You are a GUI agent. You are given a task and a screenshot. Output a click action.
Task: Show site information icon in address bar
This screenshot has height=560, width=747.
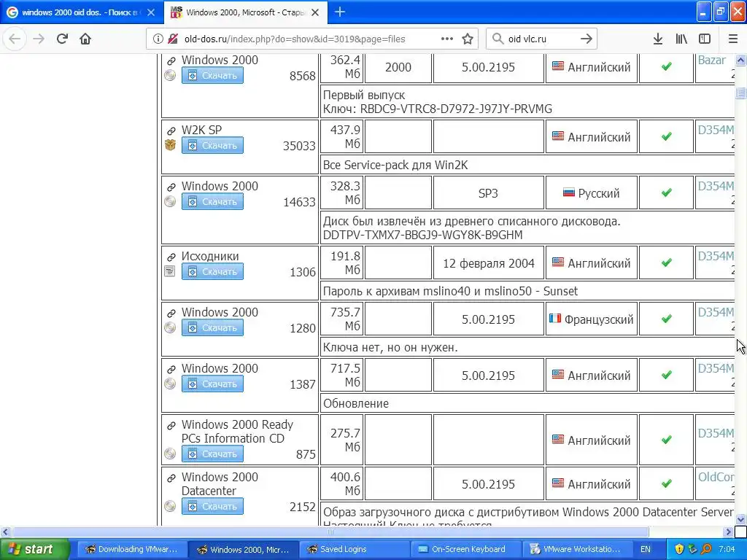point(158,39)
